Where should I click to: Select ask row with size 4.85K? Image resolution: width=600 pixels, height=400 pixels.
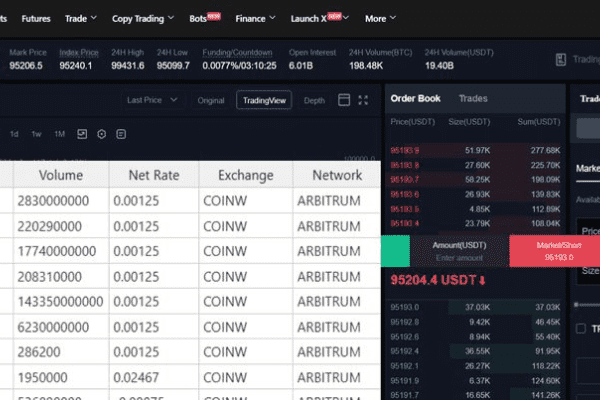[x=475, y=209]
